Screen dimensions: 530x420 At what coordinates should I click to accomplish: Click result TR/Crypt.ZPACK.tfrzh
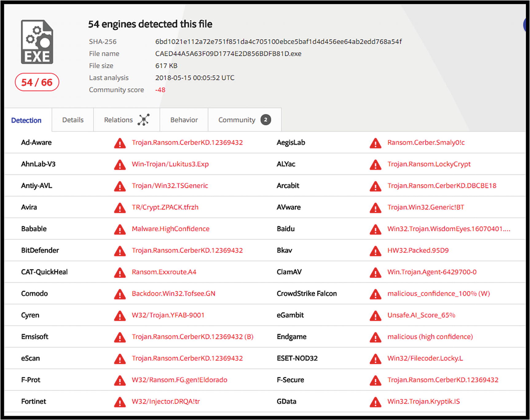(165, 207)
